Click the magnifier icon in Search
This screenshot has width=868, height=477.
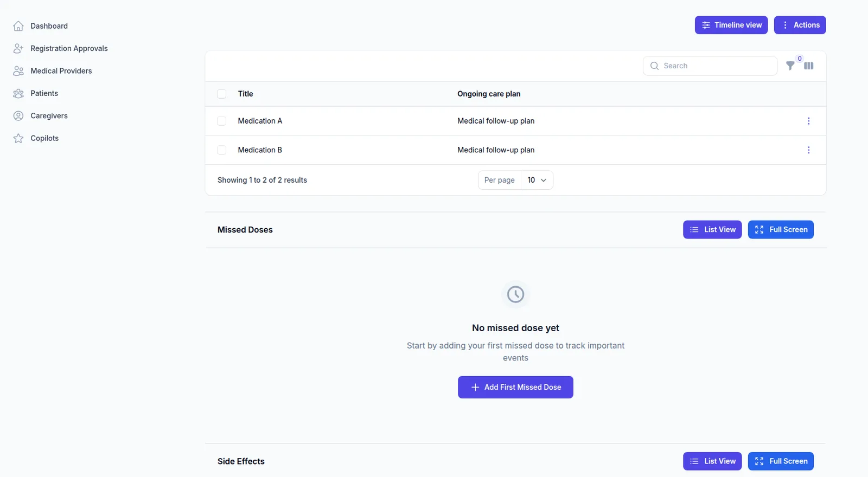point(654,66)
